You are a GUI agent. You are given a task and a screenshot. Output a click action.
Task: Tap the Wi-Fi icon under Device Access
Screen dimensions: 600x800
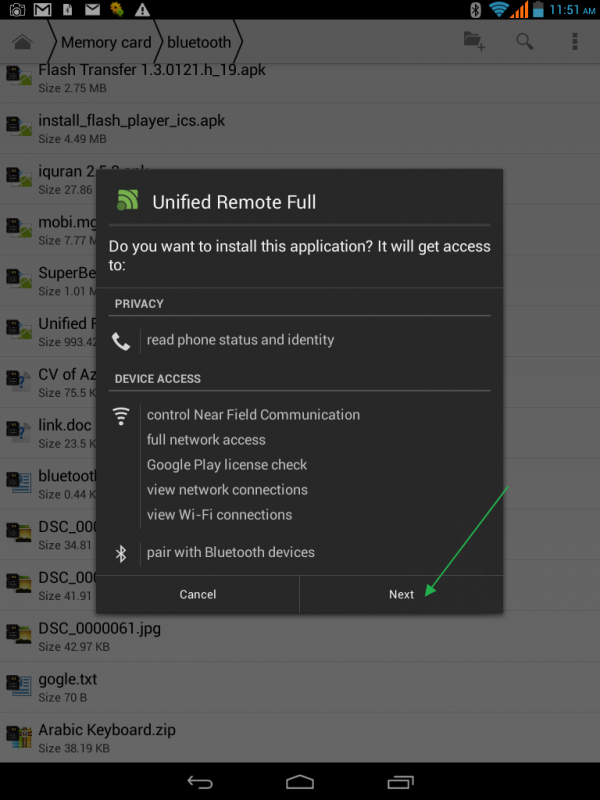click(121, 415)
